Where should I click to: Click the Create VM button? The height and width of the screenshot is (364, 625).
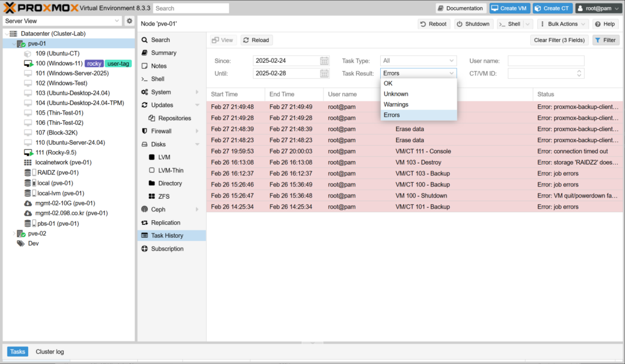(x=508, y=8)
